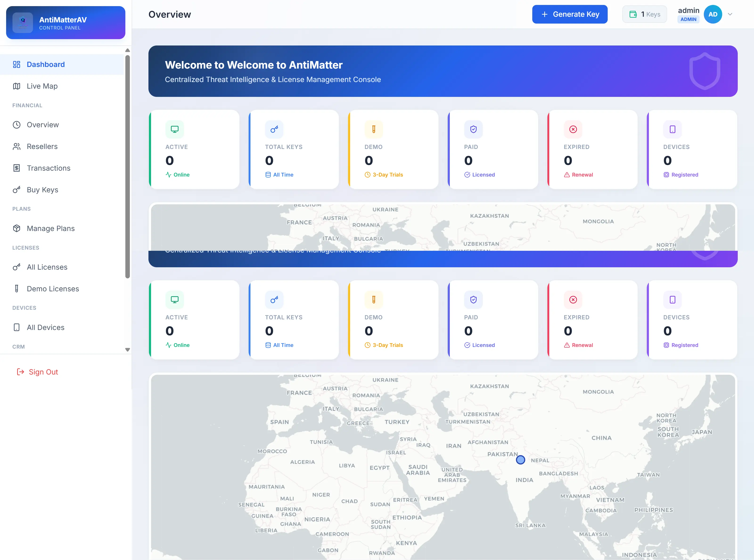Click the All Devices phone icon
Screen dimensions: 754x560
pyautogui.click(x=17, y=327)
